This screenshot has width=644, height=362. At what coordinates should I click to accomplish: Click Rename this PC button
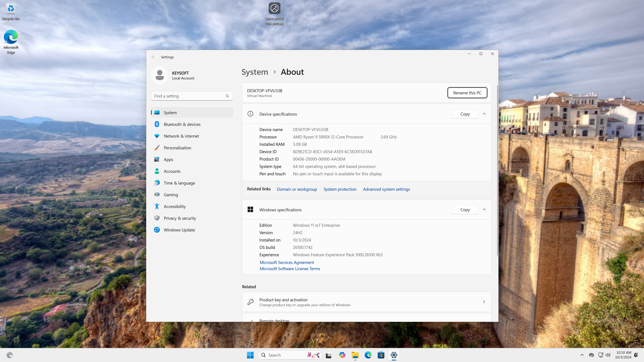[467, 93]
